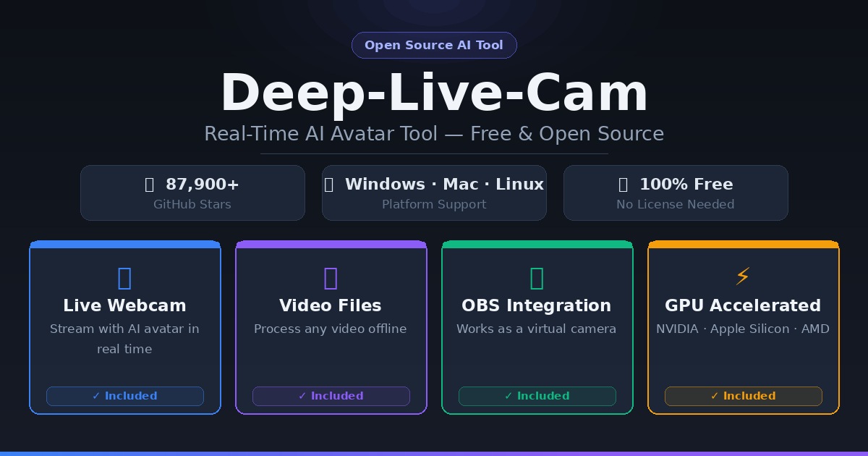The image size is (868, 456).
Task: Enable Included on the GPU Accelerated card
Action: coord(743,396)
